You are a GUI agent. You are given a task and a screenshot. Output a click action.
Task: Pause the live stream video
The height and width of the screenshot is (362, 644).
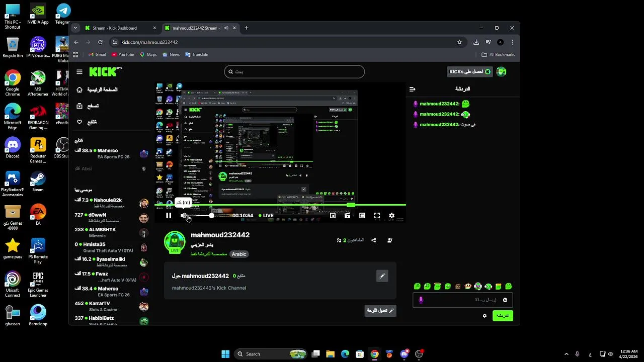[169, 216]
